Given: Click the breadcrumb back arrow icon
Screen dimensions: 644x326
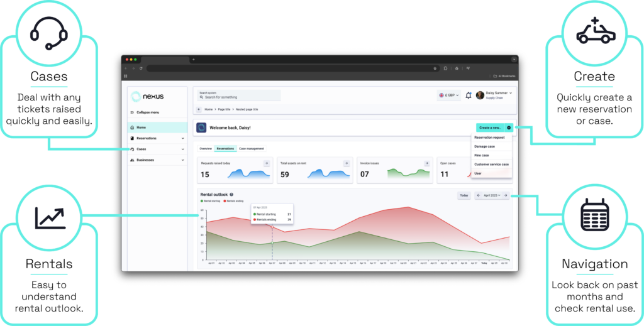Looking at the screenshot, I should click(199, 109).
